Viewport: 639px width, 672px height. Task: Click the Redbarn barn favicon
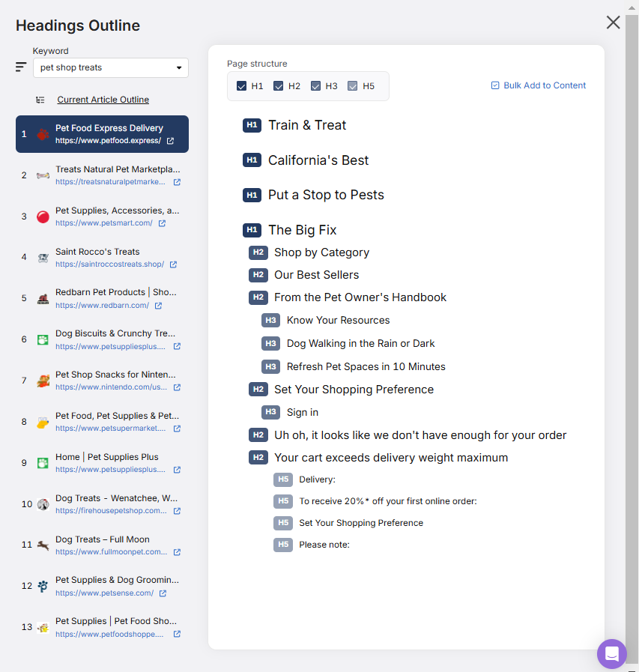(x=43, y=299)
